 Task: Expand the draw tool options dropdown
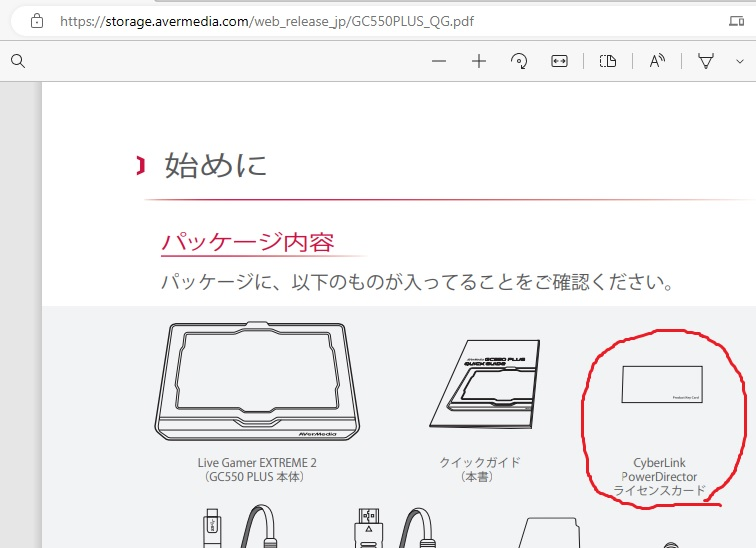click(x=740, y=62)
